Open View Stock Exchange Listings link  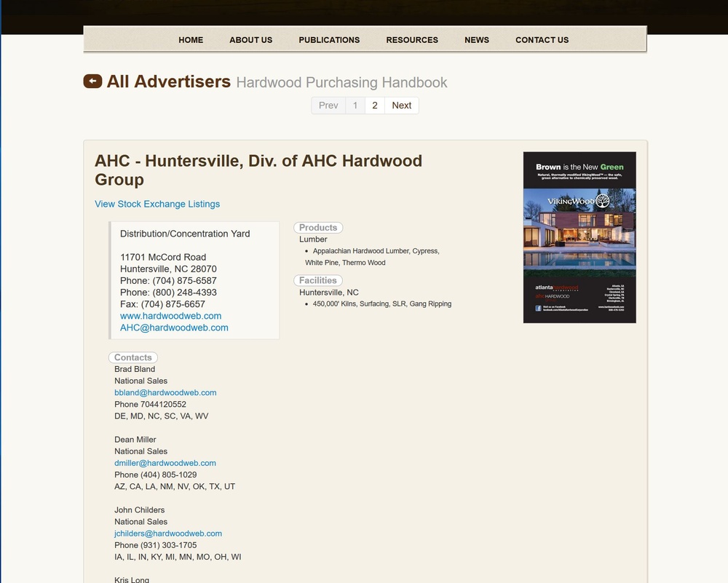click(157, 204)
